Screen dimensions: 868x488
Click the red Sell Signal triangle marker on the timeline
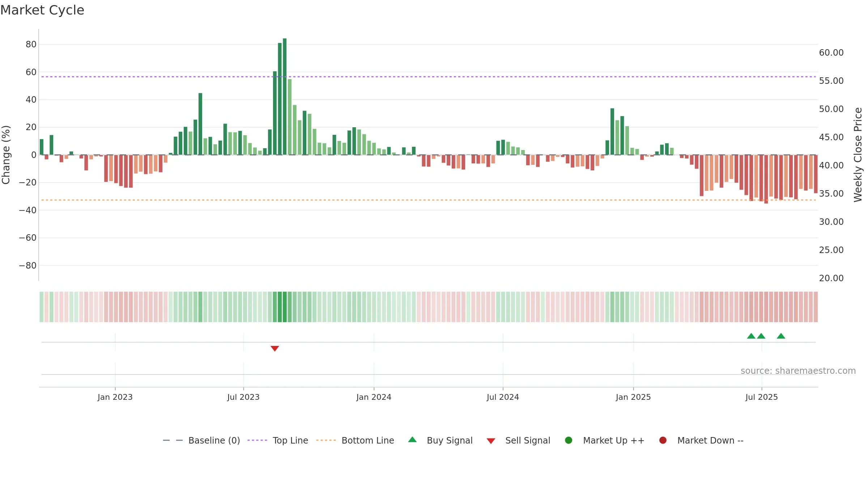[275, 348]
